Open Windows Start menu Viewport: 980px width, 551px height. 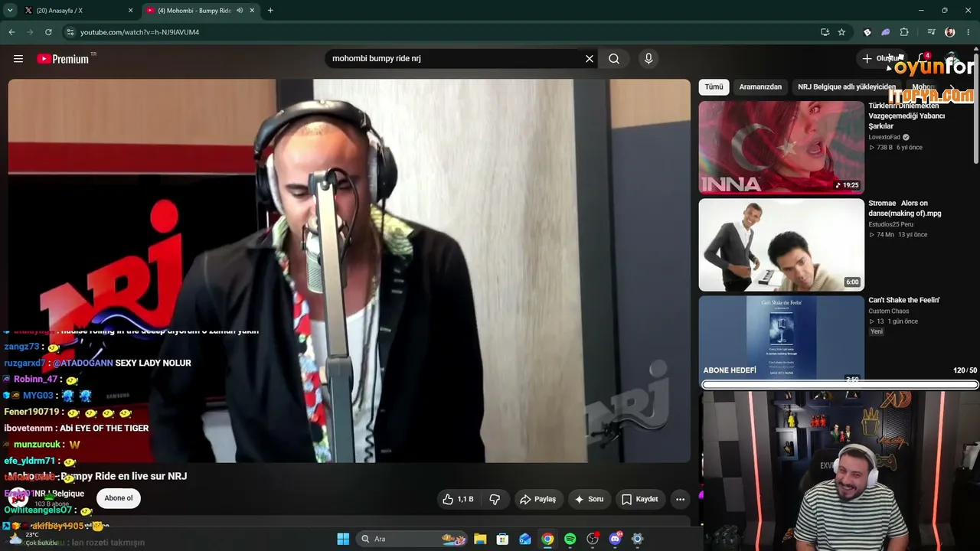(343, 539)
